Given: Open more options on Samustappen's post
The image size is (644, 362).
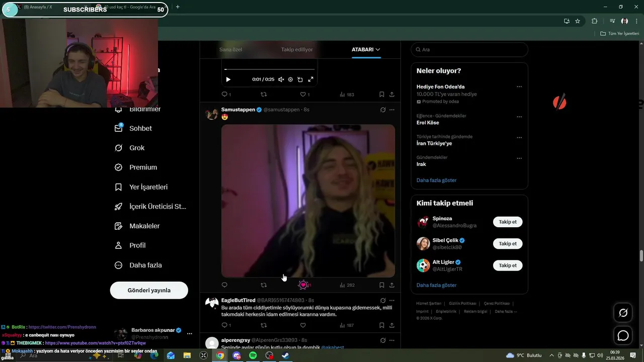Looking at the screenshot, I should 392,110.
